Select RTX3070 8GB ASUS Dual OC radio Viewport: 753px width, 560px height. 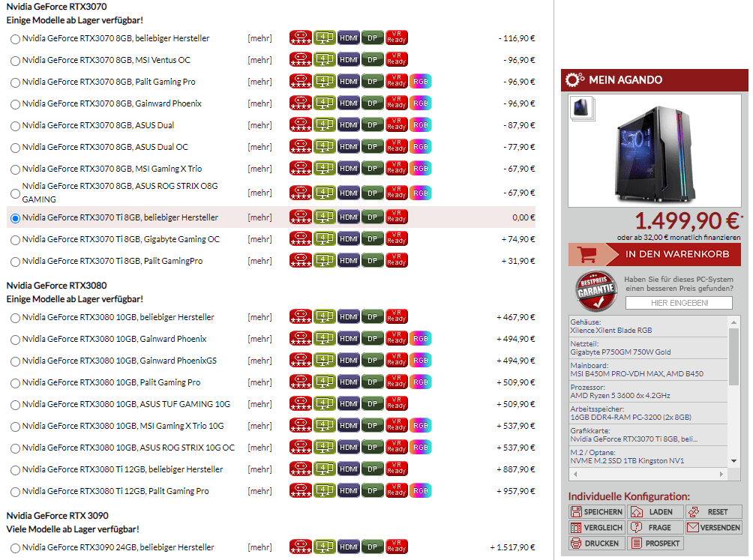(x=15, y=148)
